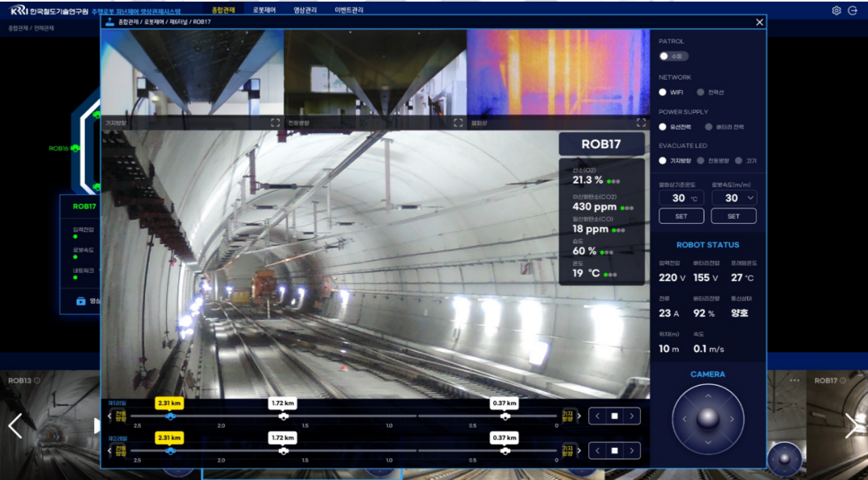Viewport: 868px width, 480px height.
Task: Click rail 1 right chevron beside 기지방향
Action: 579,416
